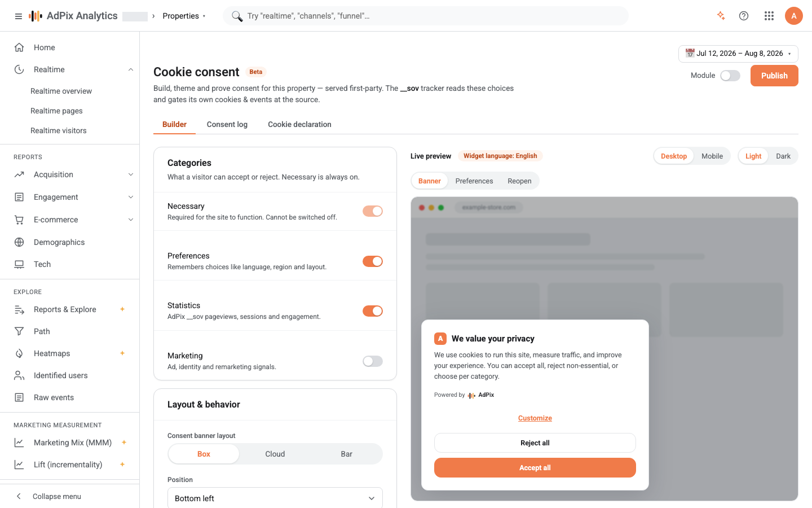The width and height of the screenshot is (812, 508).
Task: Disable the Preferences category switch
Action: 373,261
